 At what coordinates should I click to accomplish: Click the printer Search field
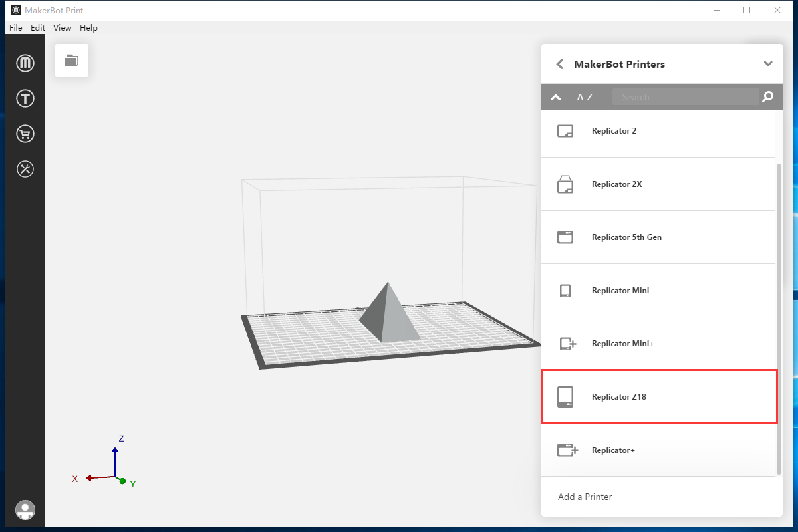point(685,97)
